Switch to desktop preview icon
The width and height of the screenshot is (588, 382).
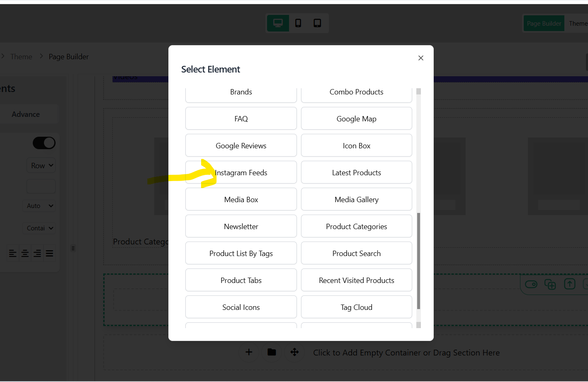(x=278, y=23)
